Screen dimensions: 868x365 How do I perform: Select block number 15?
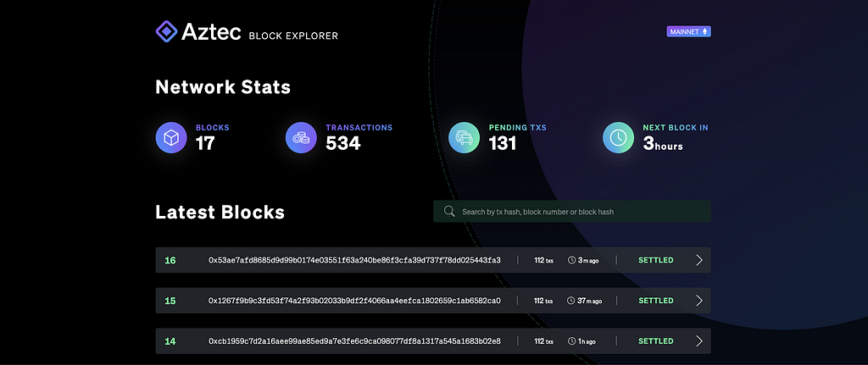click(x=170, y=301)
